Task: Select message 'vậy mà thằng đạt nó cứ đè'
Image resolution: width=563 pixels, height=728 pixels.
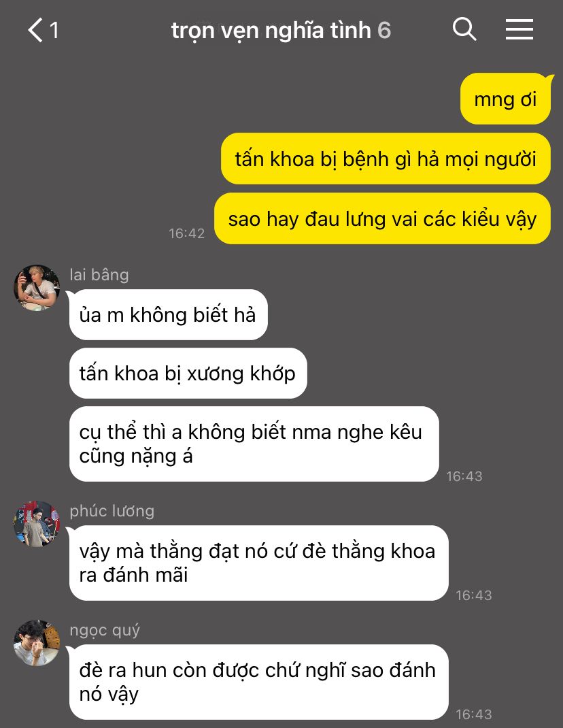Action: 258,563
